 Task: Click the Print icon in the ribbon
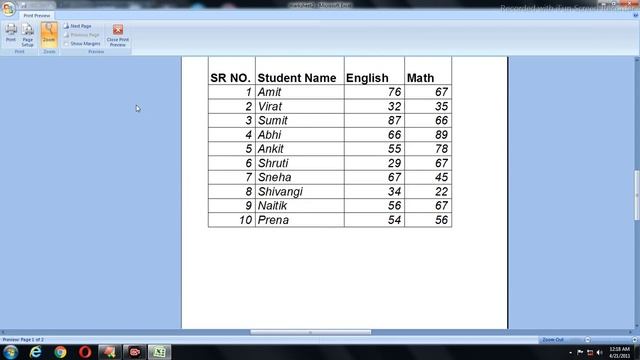coord(11,33)
